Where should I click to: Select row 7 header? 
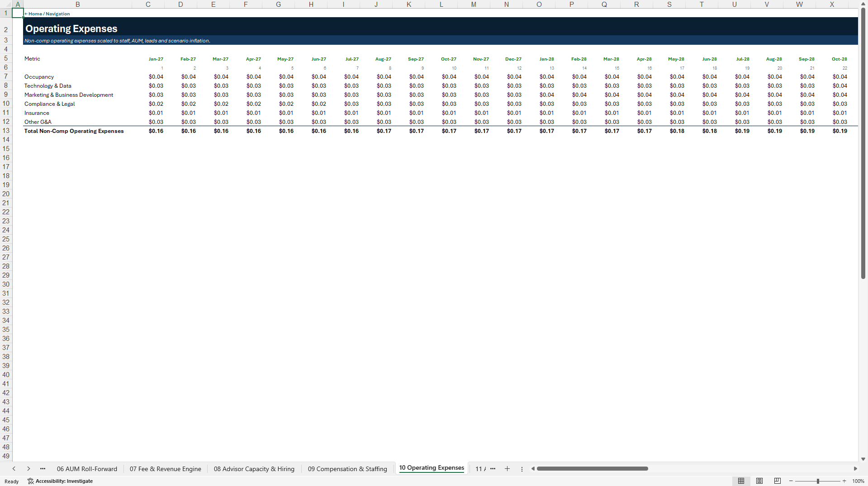coord(6,76)
